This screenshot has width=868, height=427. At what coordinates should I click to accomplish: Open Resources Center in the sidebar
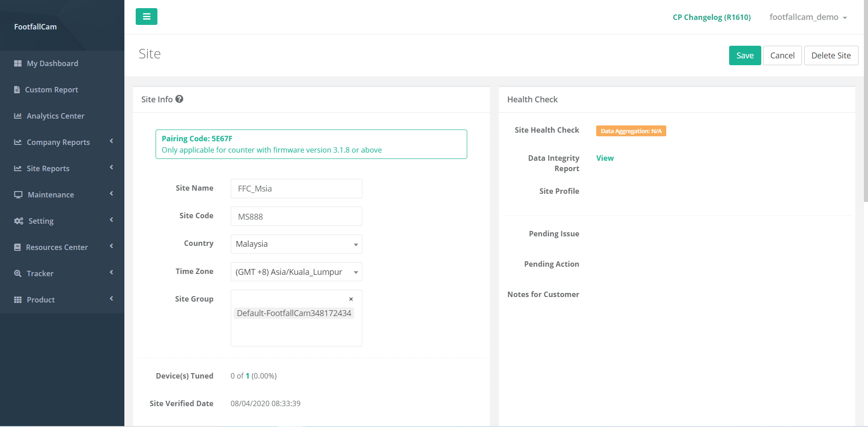(x=57, y=247)
